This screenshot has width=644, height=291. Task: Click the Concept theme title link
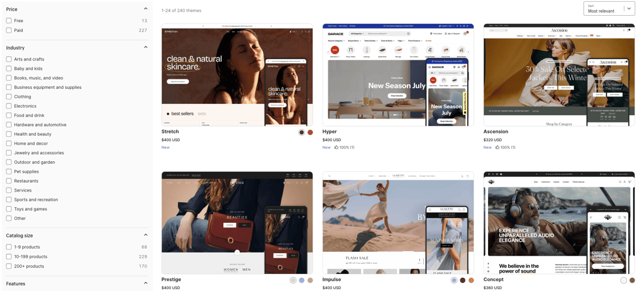point(493,280)
